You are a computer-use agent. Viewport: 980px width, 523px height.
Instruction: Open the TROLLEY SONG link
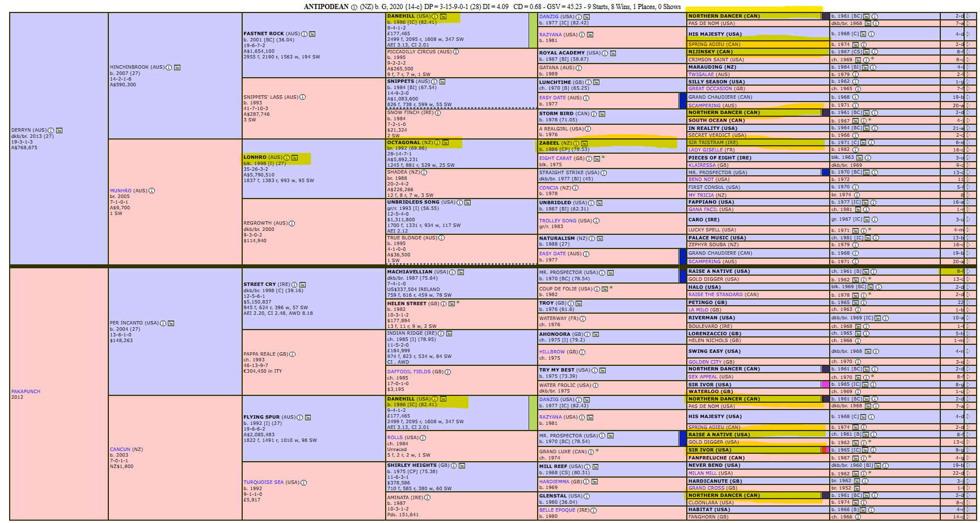pyautogui.click(x=557, y=221)
